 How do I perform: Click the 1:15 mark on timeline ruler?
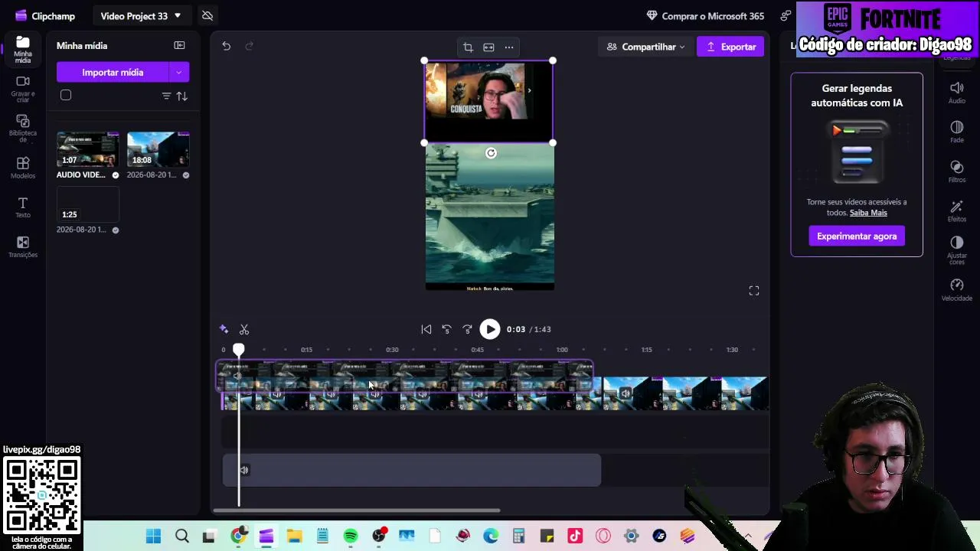(x=647, y=350)
